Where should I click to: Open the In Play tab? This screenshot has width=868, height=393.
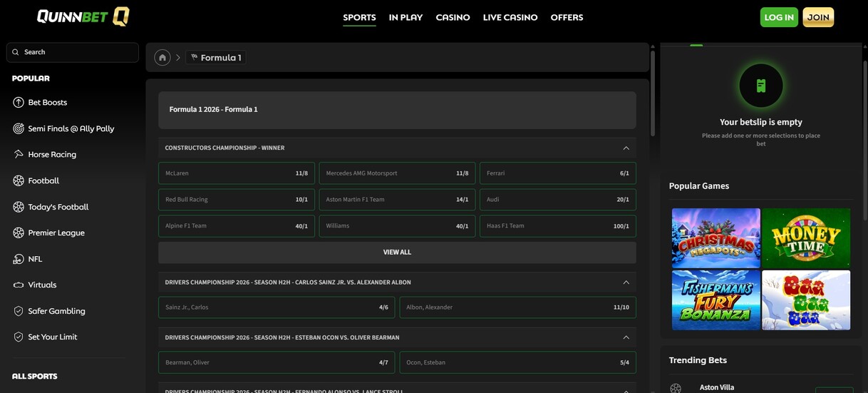click(405, 17)
